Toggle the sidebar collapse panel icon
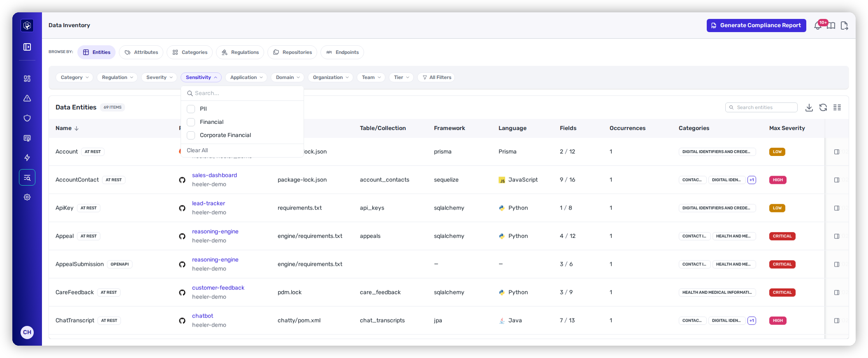Image resolution: width=868 pixels, height=358 pixels. click(x=27, y=47)
